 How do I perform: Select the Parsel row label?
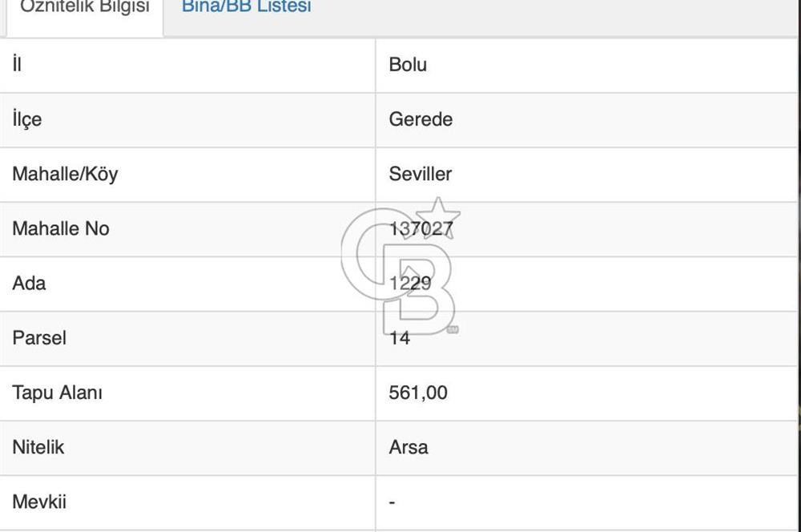pyautogui.click(x=38, y=338)
